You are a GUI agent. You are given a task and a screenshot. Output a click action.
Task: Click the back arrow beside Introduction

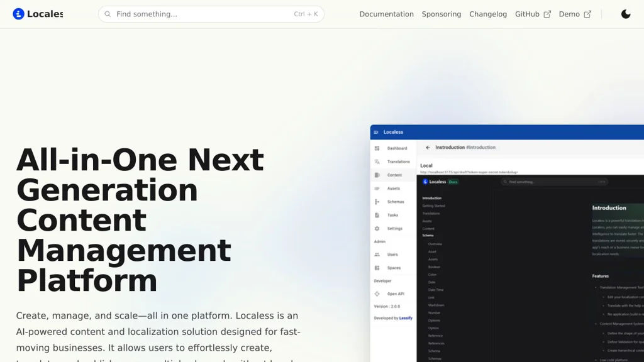428,147
